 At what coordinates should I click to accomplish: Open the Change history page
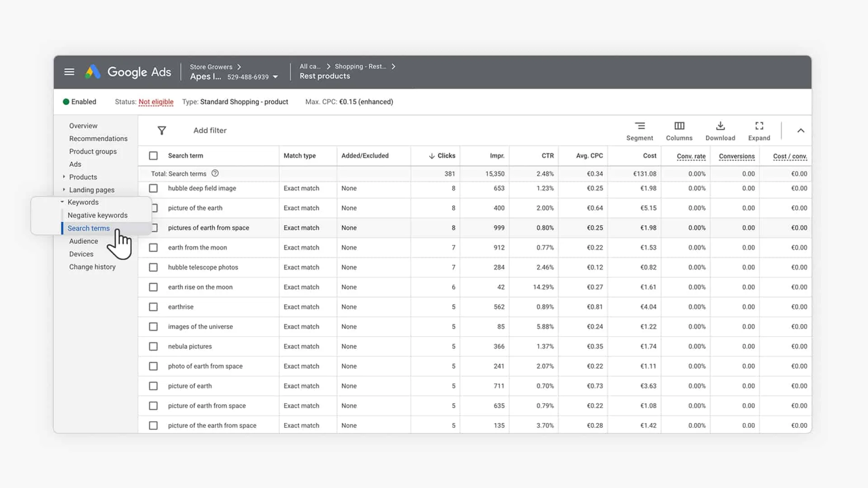click(x=92, y=267)
